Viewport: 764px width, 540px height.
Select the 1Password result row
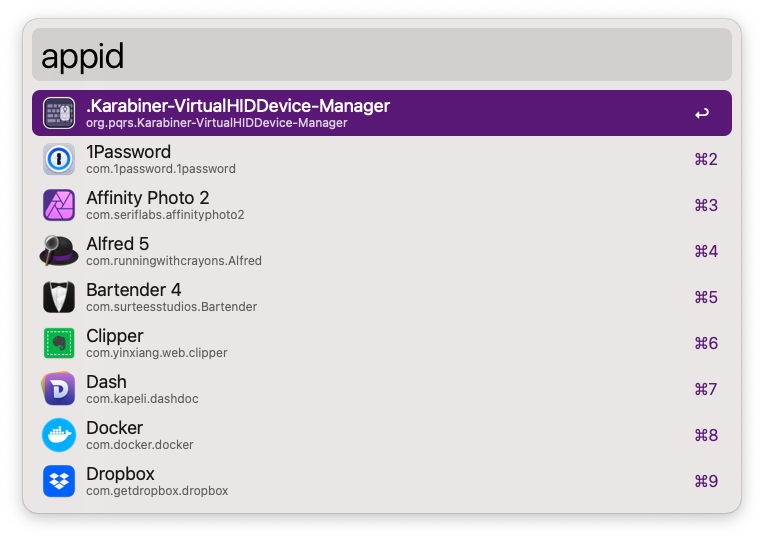380,160
